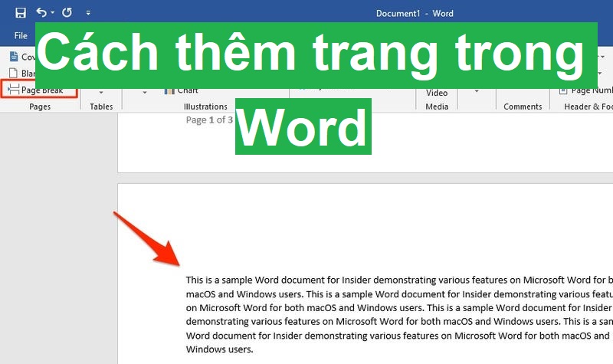This screenshot has height=364, width=613.
Task: Click the Undo arrow icon
Action: coord(41,13)
